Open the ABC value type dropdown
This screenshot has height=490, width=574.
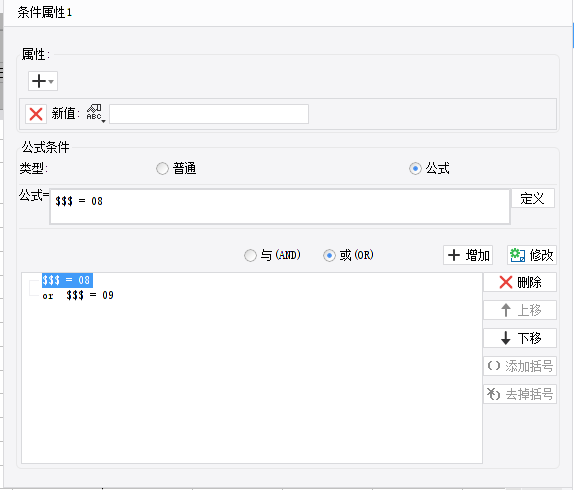pyautogui.click(x=96, y=113)
